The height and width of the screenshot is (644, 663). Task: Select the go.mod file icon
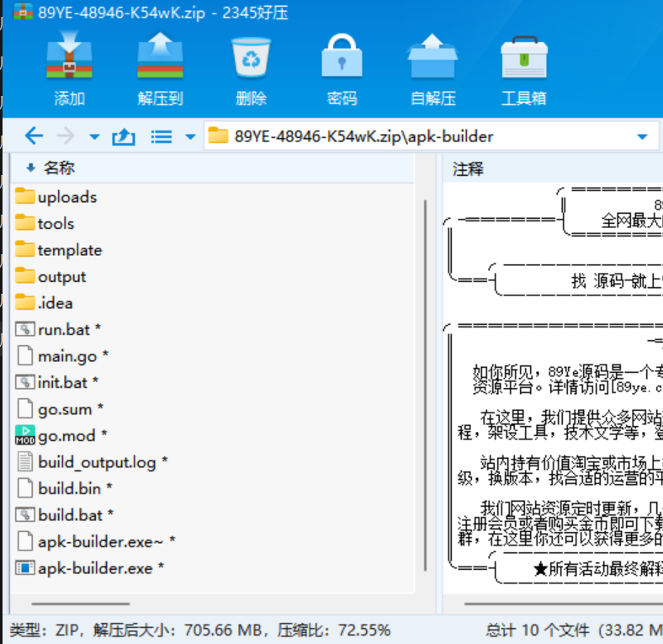tap(25, 435)
